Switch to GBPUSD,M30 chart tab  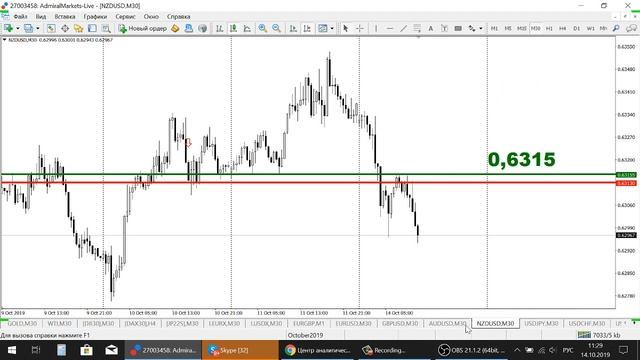[x=400, y=323]
